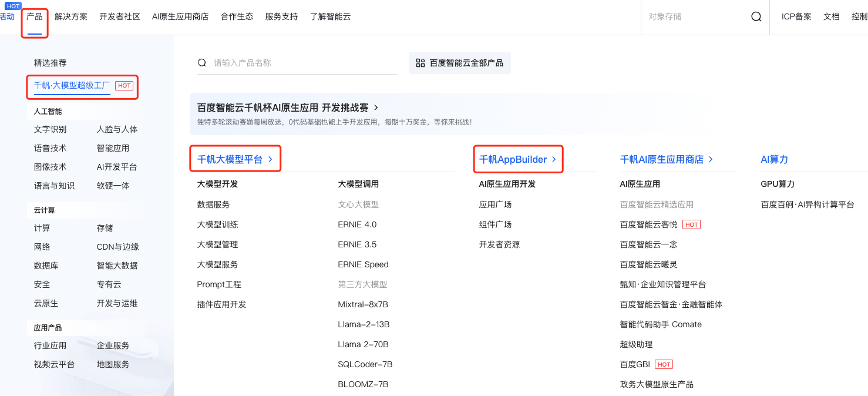Select 语音技术 category
This screenshot has width=868, height=396.
point(51,148)
